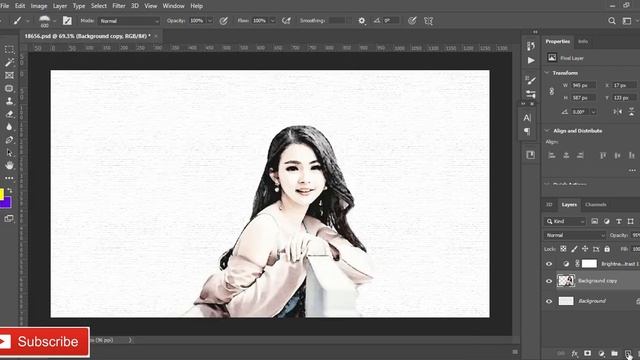Open the Paragraph panel icon

[527, 131]
